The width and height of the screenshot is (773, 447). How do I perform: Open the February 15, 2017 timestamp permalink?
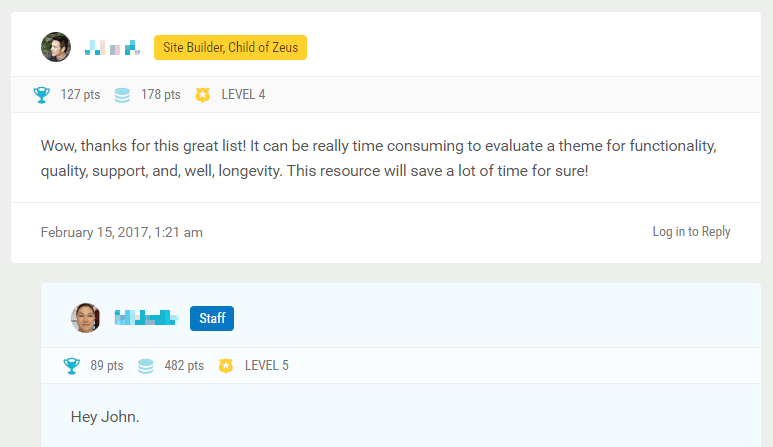point(122,232)
